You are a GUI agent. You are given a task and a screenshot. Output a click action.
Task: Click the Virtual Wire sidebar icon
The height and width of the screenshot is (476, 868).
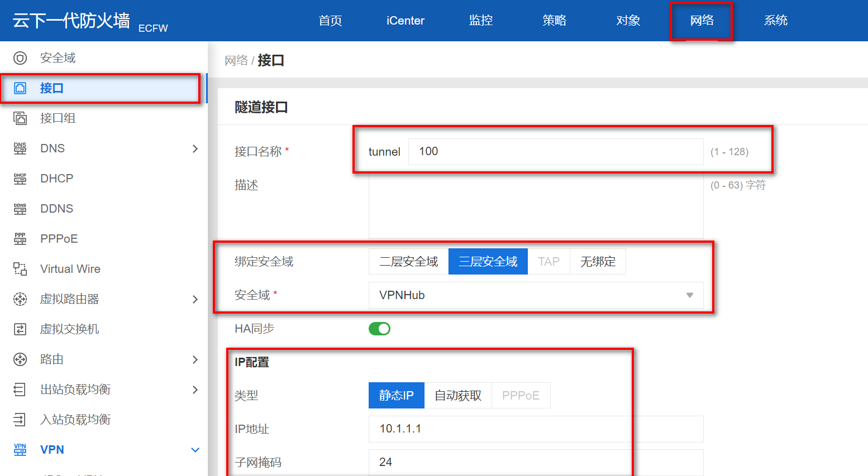20,269
